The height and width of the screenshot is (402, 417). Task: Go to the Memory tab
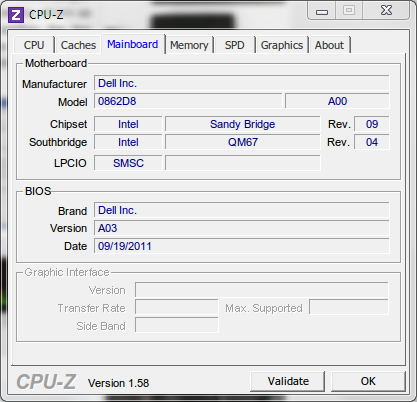[x=189, y=45]
